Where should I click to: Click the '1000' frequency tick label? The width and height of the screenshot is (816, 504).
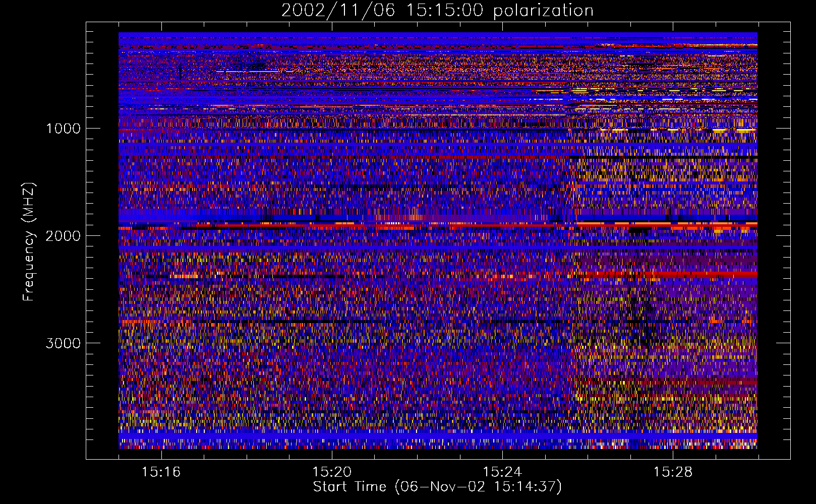[64, 129]
